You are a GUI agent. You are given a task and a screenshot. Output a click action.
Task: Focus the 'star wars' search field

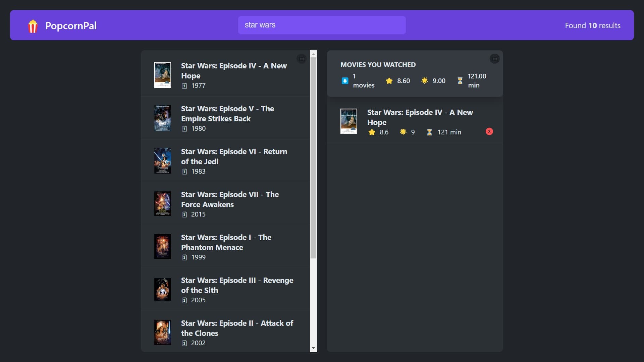click(x=322, y=25)
